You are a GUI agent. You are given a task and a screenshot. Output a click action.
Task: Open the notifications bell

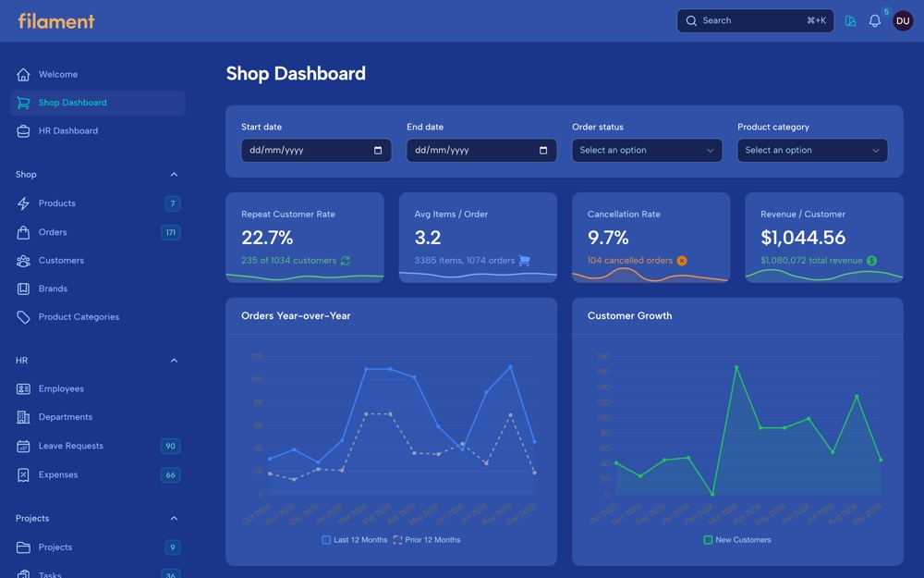(874, 21)
